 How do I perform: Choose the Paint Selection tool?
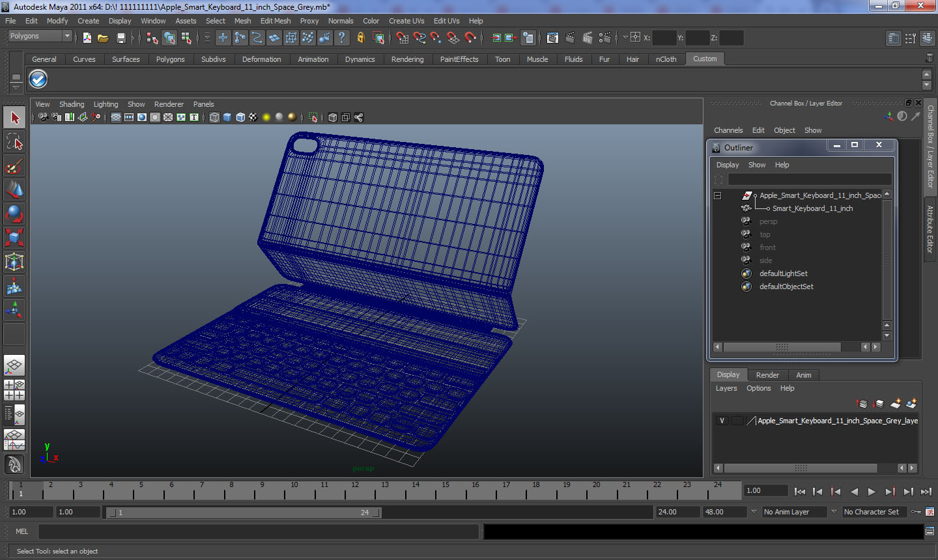point(14,165)
